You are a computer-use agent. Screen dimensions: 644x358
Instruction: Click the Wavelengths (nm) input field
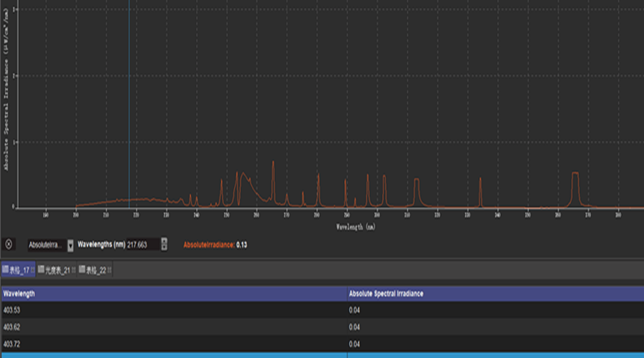point(143,245)
